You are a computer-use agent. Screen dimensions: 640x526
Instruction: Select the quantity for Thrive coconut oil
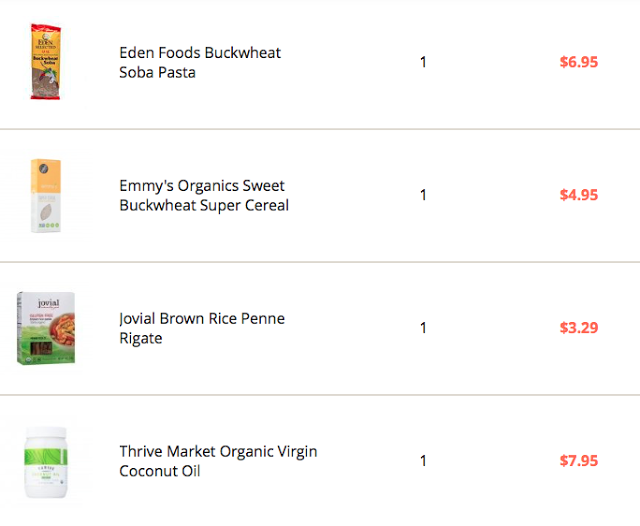coord(423,461)
